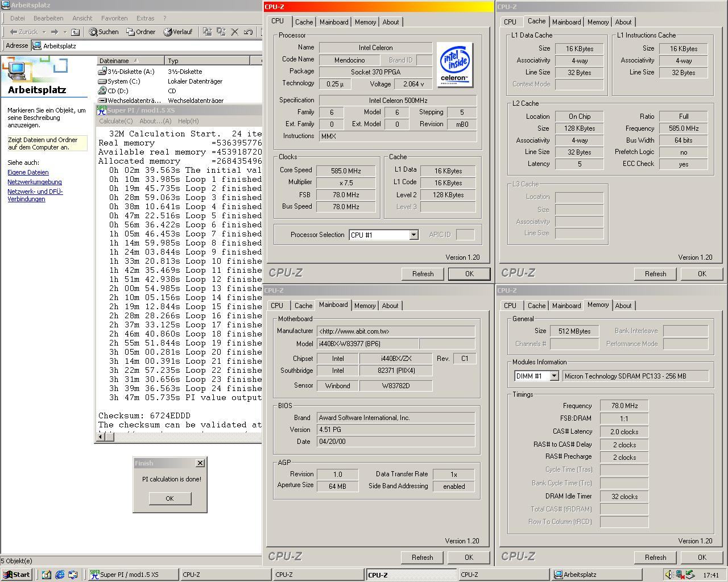Open the Netzwerkumgebung link
This screenshot has height=582, width=728.
pyautogui.click(x=35, y=182)
